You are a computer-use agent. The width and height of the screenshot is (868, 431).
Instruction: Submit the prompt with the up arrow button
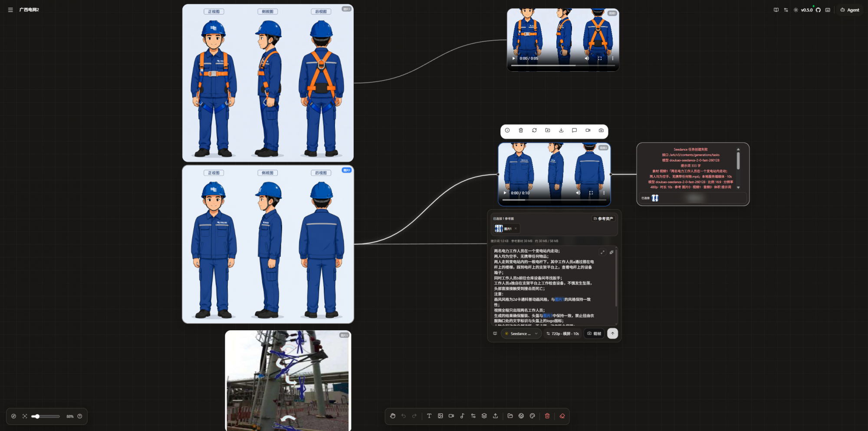coord(612,333)
